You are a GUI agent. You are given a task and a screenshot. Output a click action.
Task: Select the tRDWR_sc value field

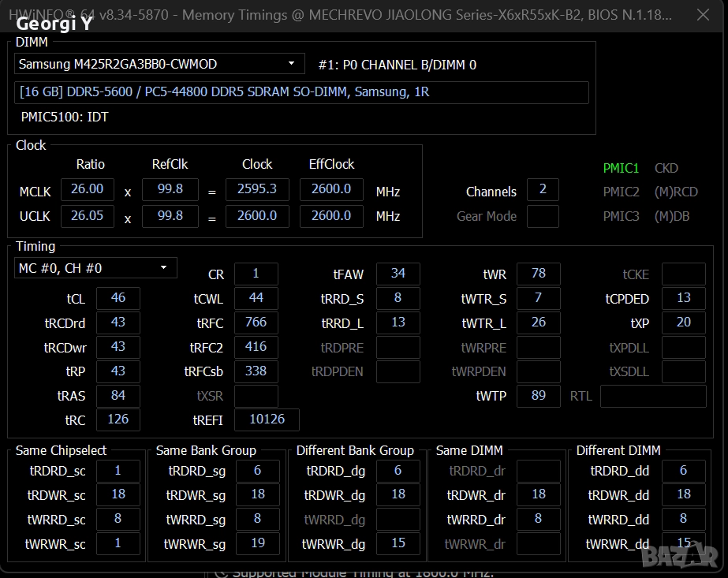118,494
